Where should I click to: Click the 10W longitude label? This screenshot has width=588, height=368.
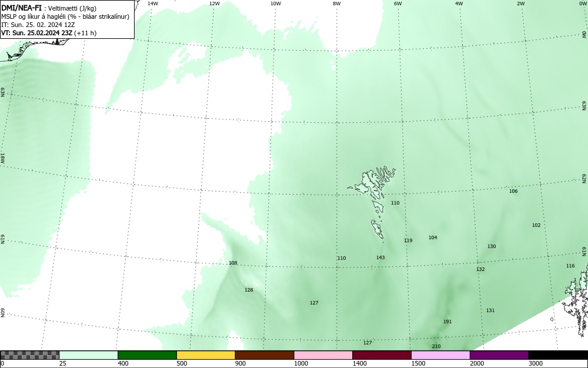pos(276,4)
